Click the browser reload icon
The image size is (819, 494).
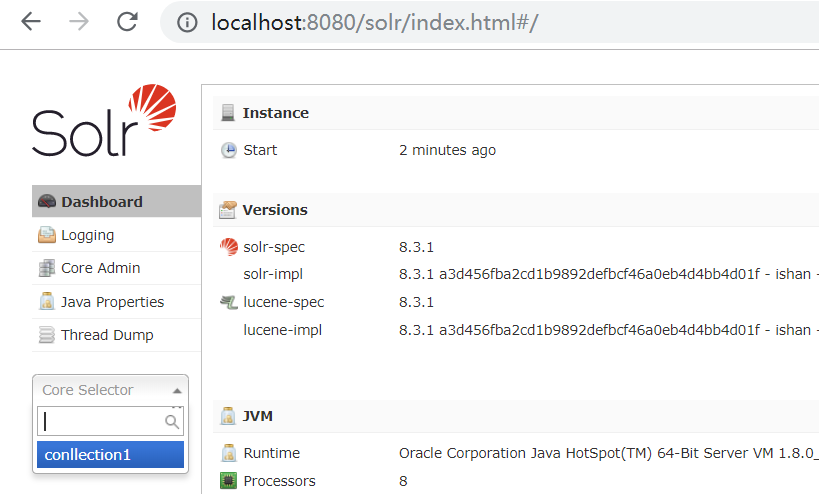point(127,22)
